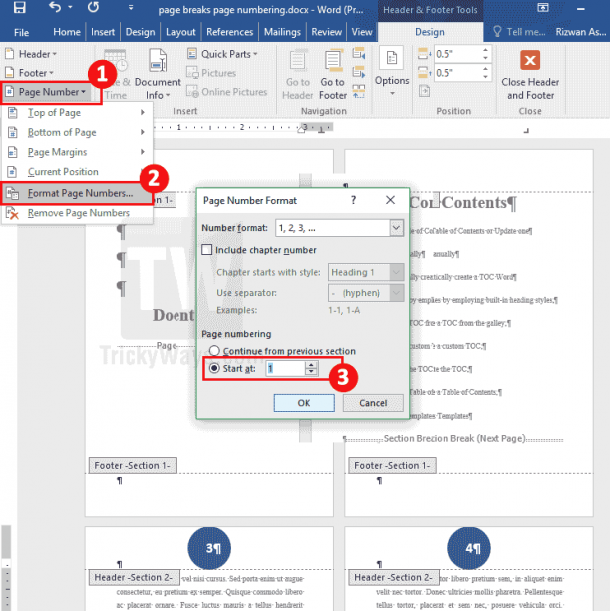The image size is (610, 611).
Task: Open the Ribbon Display Options icon
Action: (543, 7)
